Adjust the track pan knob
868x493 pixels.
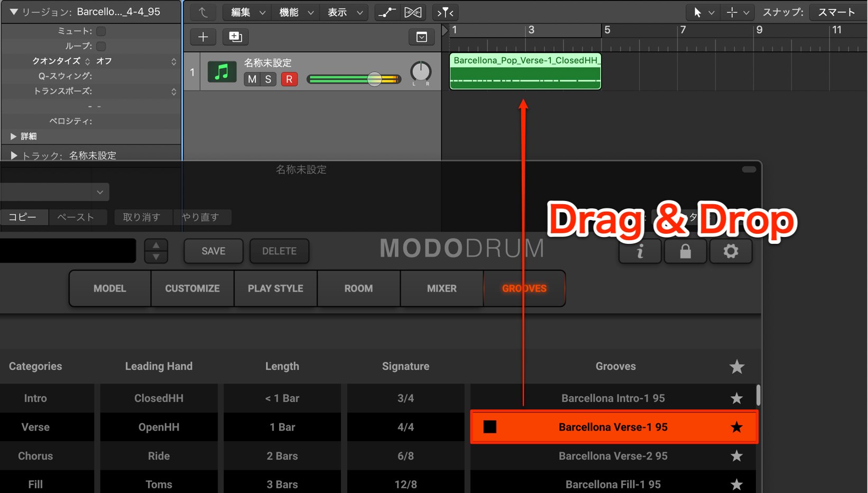(421, 71)
